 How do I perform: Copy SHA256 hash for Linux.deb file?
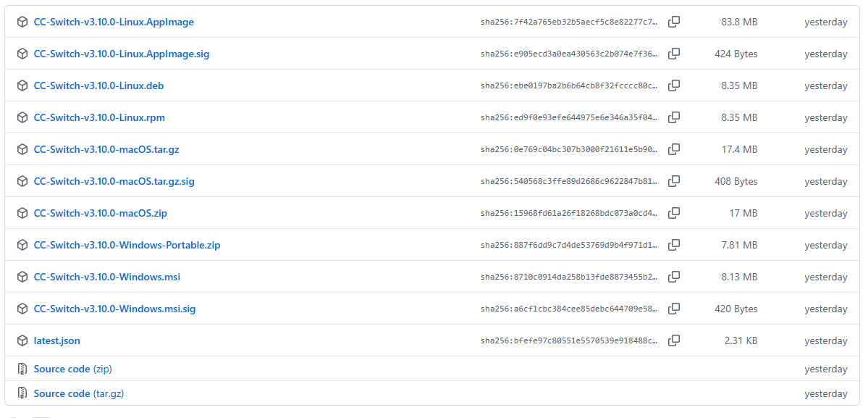(x=673, y=85)
